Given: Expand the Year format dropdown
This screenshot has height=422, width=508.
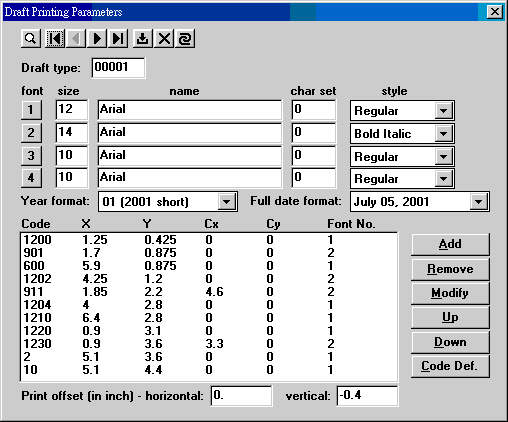Looking at the screenshot, I should click(226, 202).
